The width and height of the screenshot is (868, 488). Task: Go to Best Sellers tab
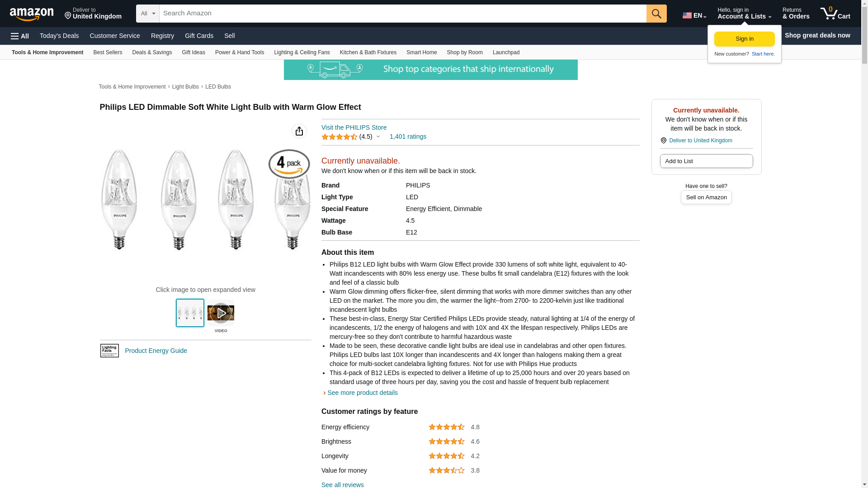tap(108, 52)
